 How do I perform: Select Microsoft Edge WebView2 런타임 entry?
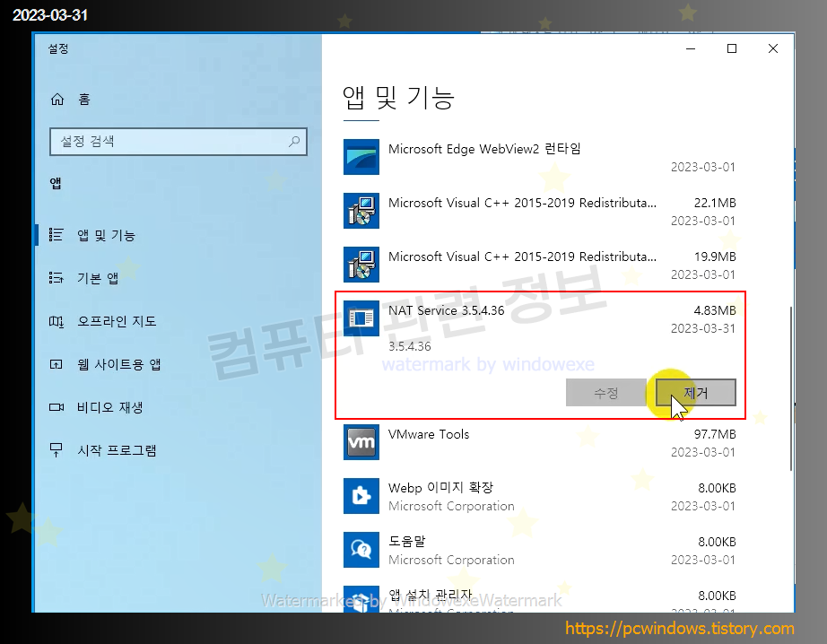pyautogui.click(x=540, y=158)
